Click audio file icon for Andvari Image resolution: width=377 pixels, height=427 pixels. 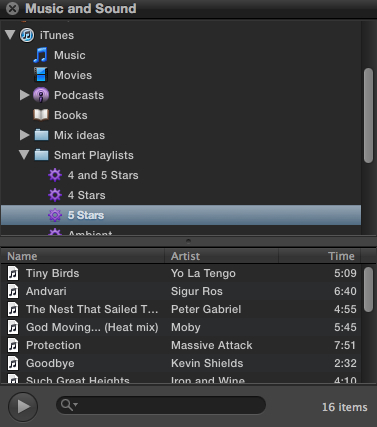tap(13, 291)
